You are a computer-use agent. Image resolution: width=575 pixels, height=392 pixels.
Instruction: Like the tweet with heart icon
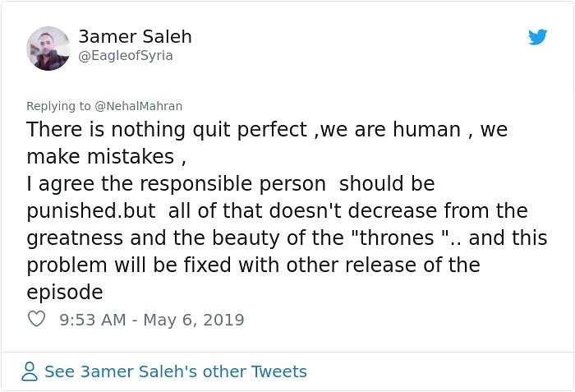tap(36, 319)
